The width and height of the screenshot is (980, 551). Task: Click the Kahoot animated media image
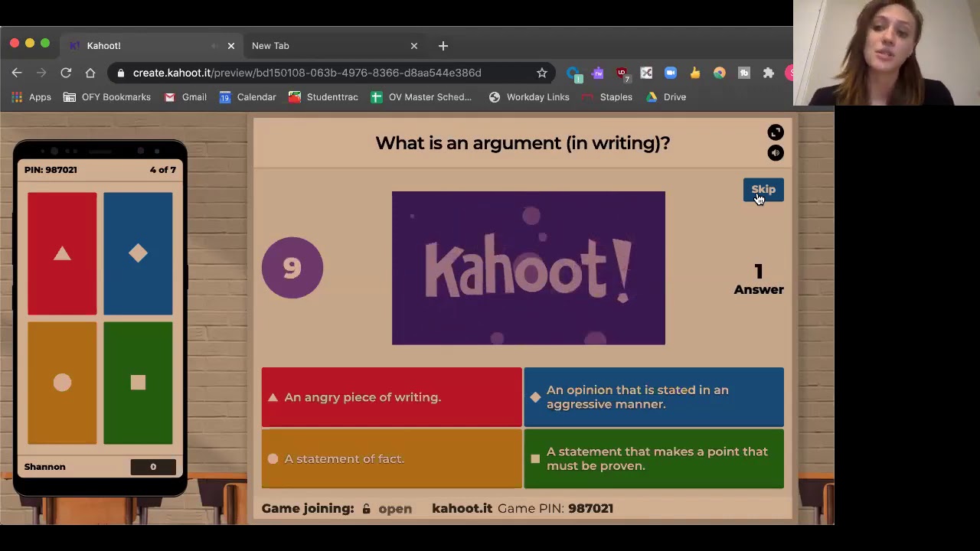point(528,268)
